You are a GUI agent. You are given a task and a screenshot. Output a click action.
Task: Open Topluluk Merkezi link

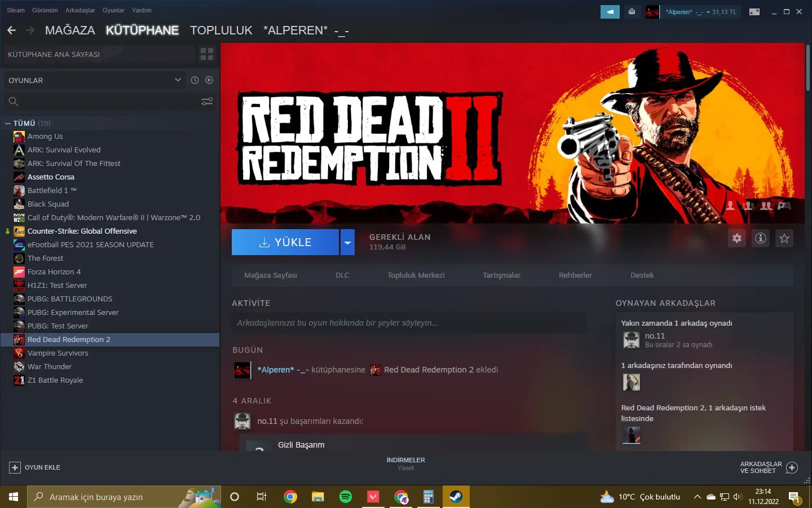416,275
